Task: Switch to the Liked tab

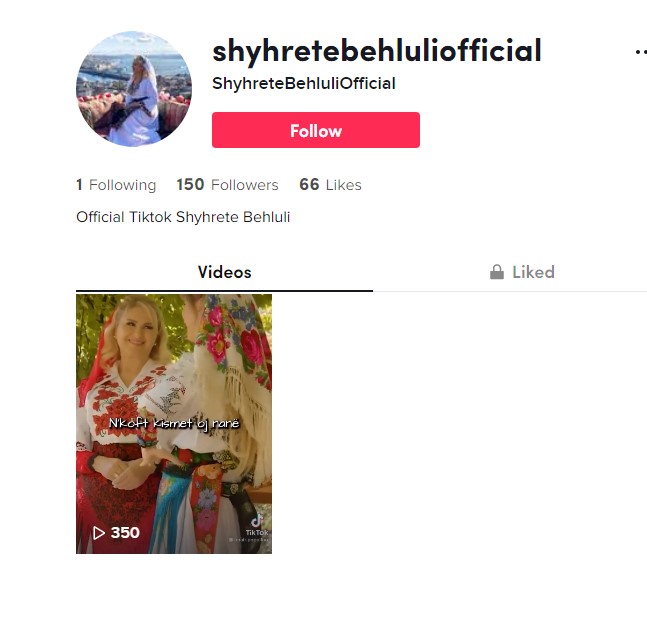Action: point(522,272)
